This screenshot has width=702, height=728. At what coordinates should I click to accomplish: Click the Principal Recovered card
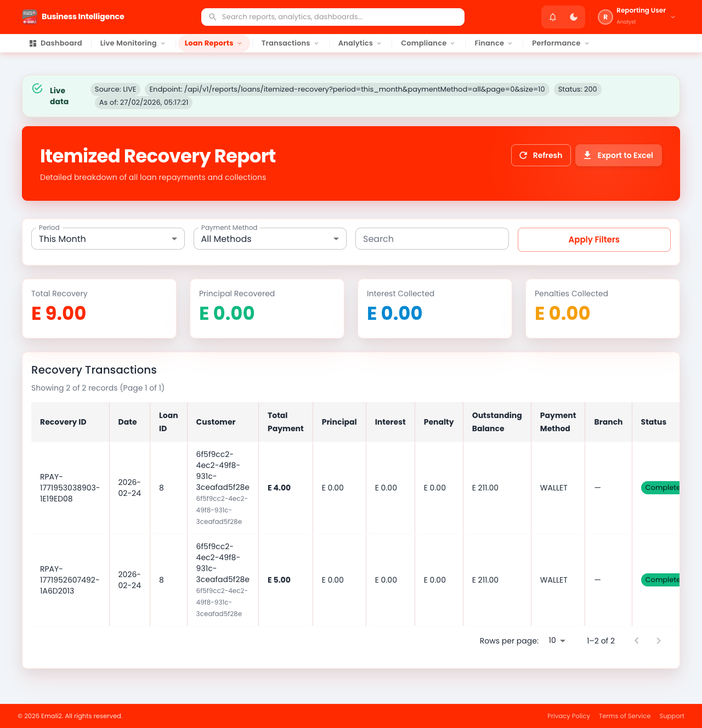[267, 308]
